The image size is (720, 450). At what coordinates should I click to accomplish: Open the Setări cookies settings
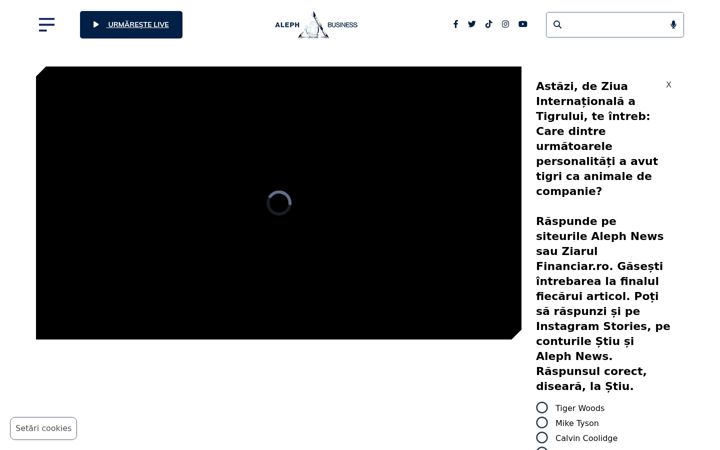point(44,428)
